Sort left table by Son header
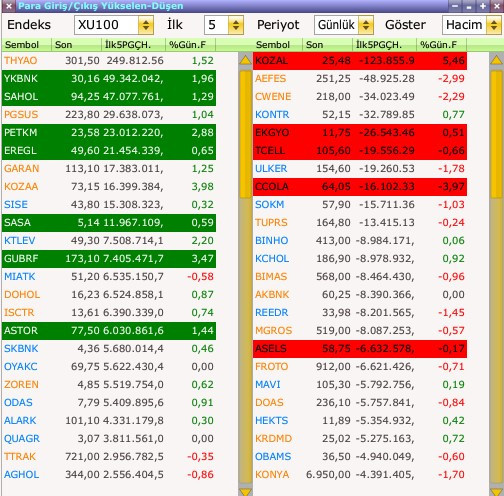 pos(76,45)
